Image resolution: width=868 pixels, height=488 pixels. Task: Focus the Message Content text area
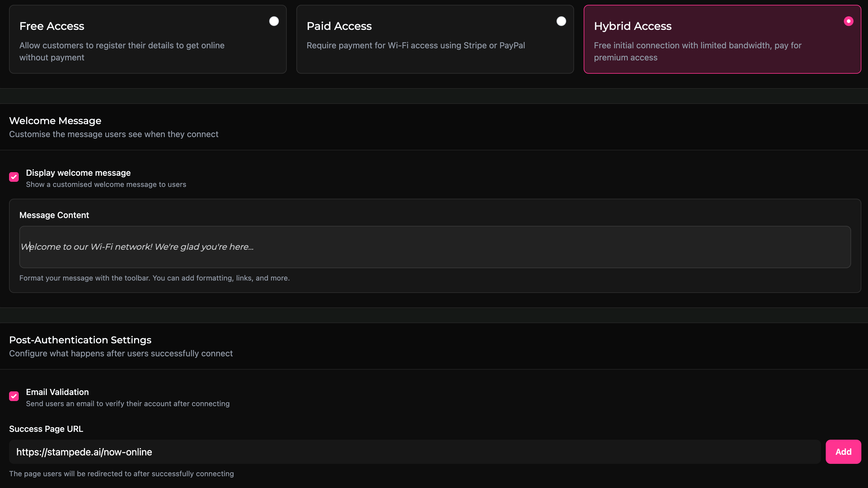coord(435,247)
